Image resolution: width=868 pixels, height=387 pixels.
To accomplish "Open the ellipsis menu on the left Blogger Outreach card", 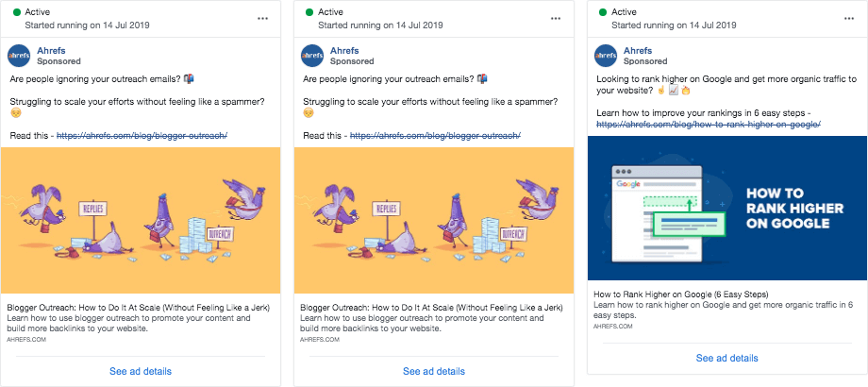I will [x=263, y=18].
